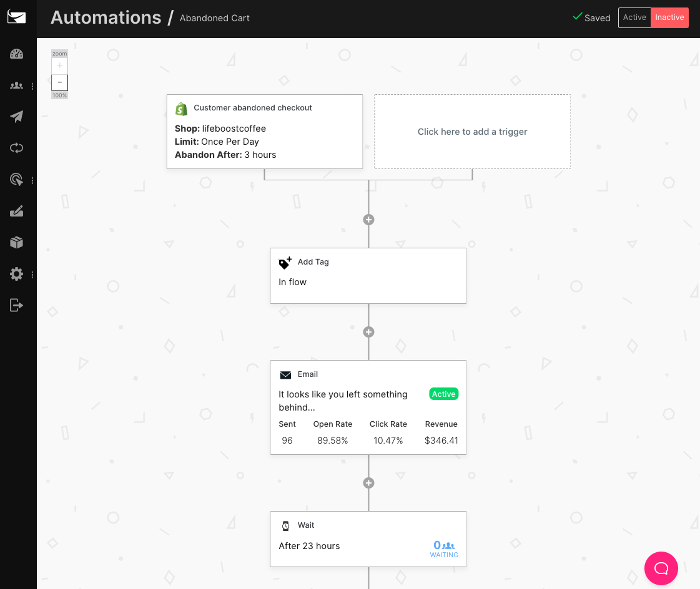Click the 'Limit: Once Per Day' line
Image resolution: width=700 pixels, height=589 pixels.
(217, 142)
